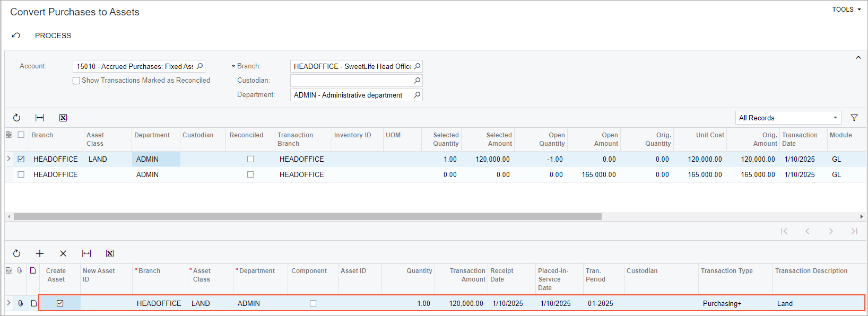
Task: Collapse the selection criteria panel
Action: pos(858,57)
